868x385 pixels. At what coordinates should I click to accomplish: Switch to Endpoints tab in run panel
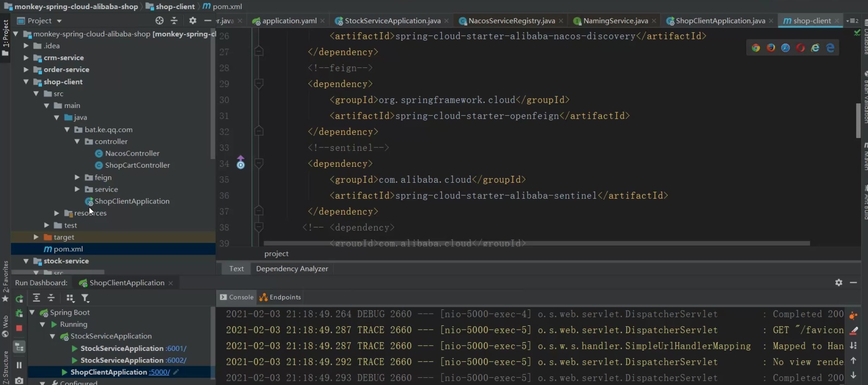[x=280, y=297]
